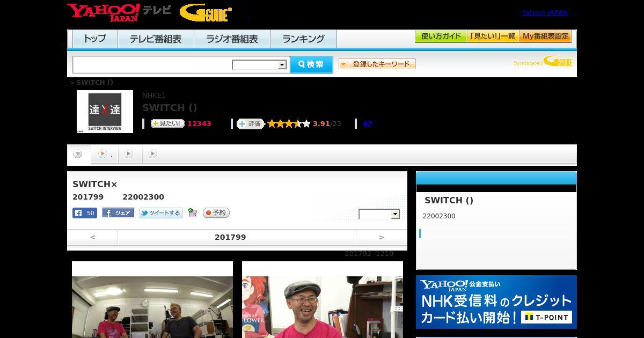Click the 12343 want-to-watch count
The image size is (644, 338).
point(199,124)
